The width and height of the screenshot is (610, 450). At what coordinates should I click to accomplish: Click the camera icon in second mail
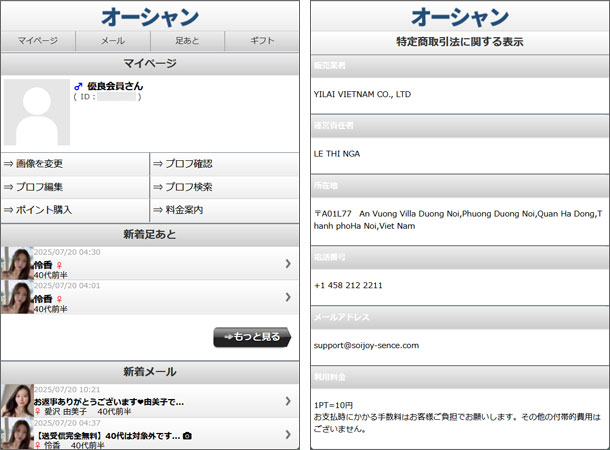click(188, 435)
